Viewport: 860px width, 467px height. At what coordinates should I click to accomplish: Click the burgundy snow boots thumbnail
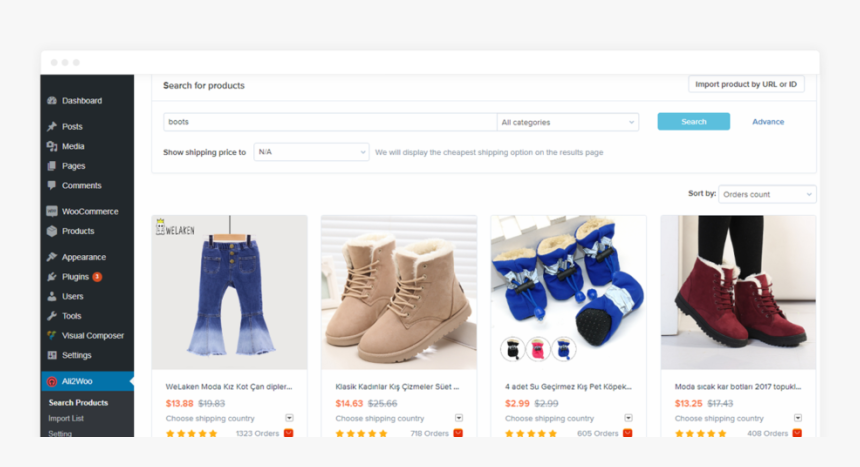[738, 292]
